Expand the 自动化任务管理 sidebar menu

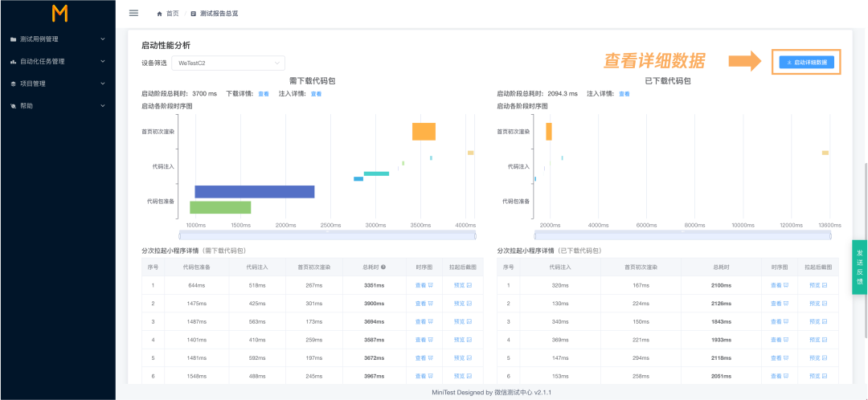point(58,61)
